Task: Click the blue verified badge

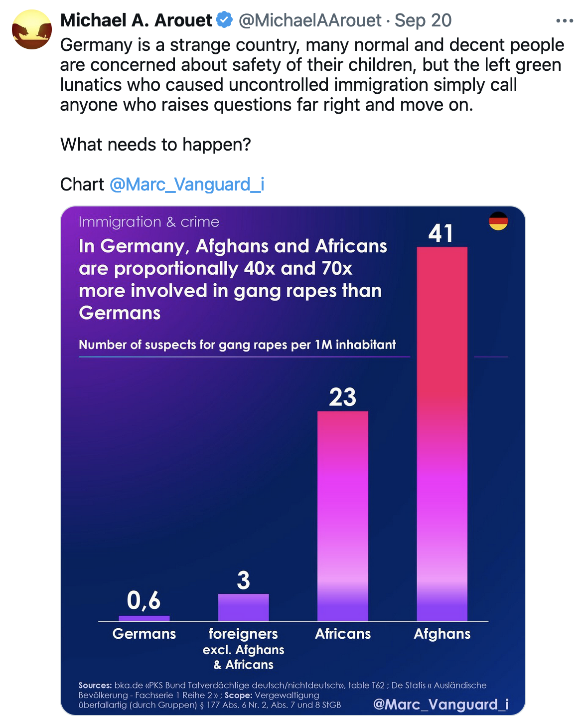Action: (x=225, y=20)
